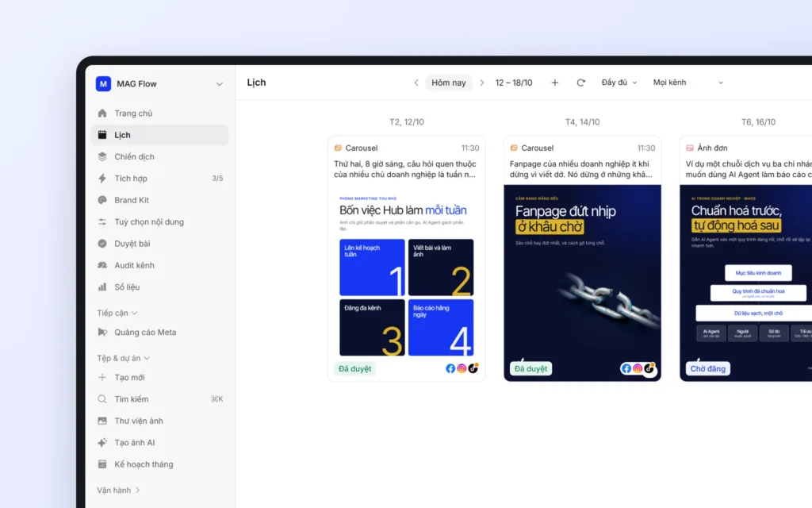Click Carousel type icon on T2 card
Image resolution: width=812 pixels, height=508 pixels.
(x=338, y=148)
